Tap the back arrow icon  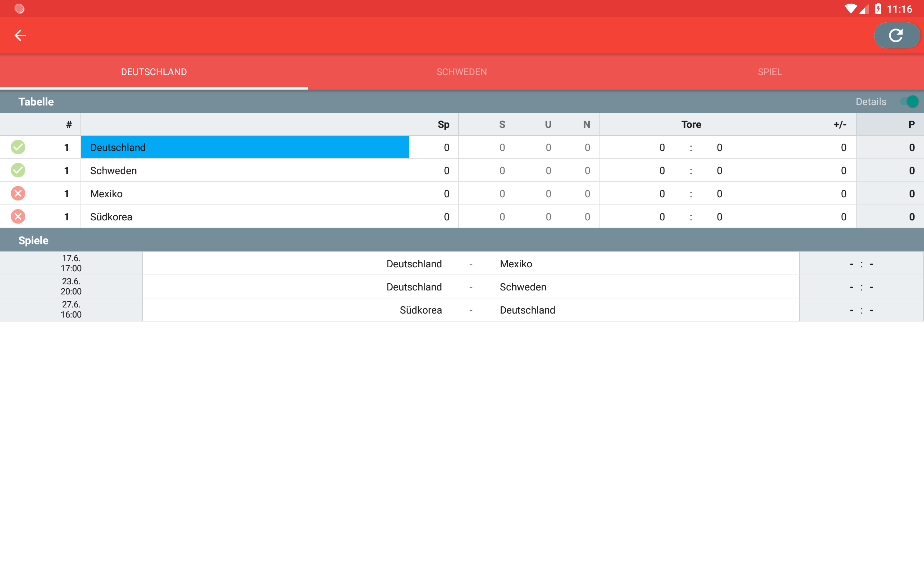coord(20,35)
